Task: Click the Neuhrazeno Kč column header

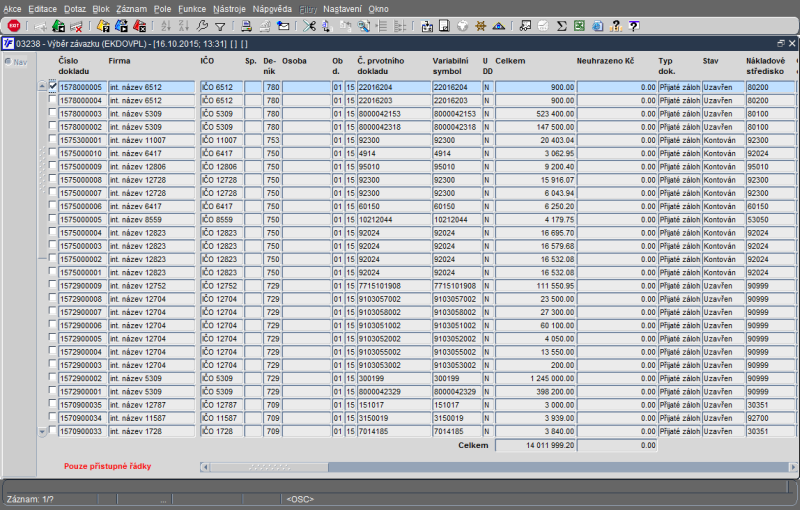Action: click(x=605, y=61)
